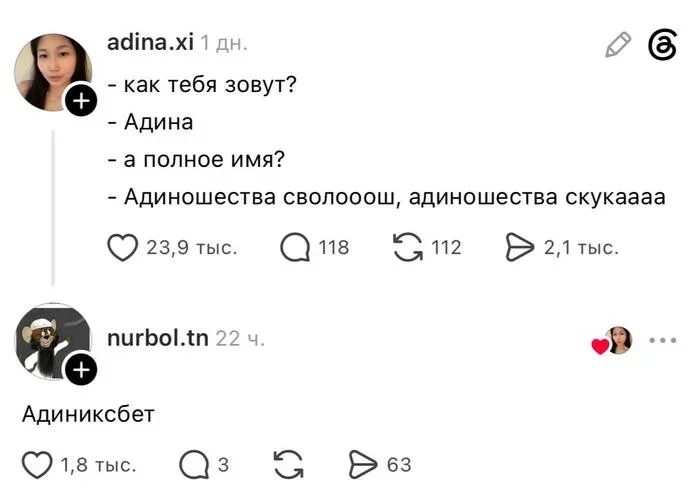The width and height of the screenshot is (700, 493).
Task: Open the adina.xi username link
Action: (150, 43)
